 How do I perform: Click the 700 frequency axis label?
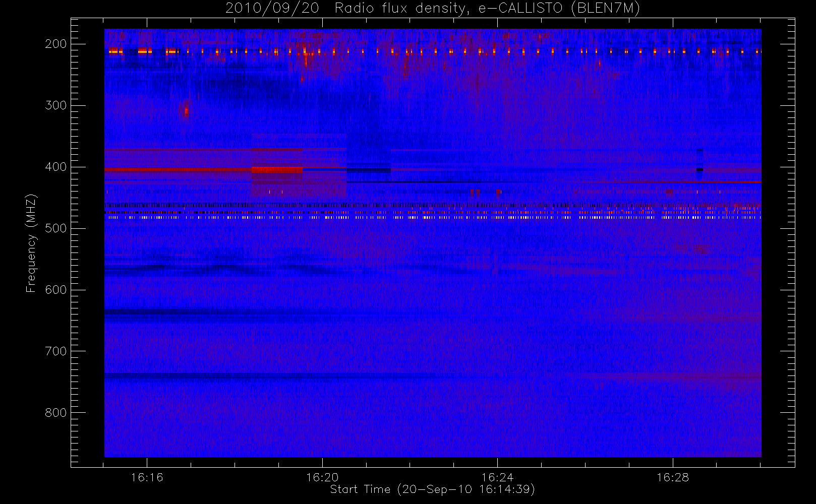(56, 351)
